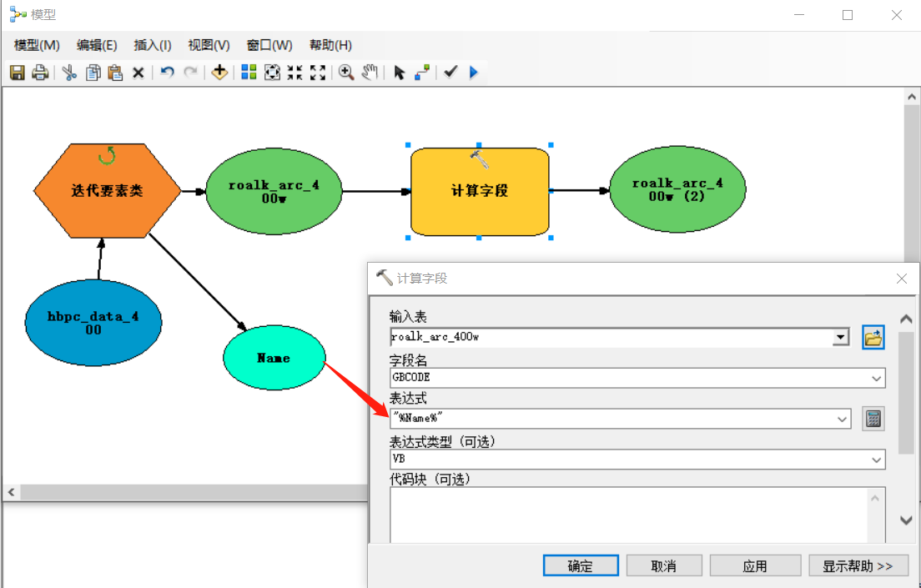Redo the last undone action
The width and height of the screenshot is (921, 588).
coord(190,73)
